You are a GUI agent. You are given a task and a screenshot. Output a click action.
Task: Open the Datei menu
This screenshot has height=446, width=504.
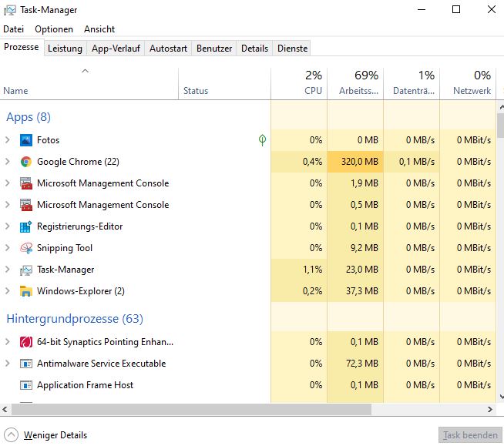(14, 29)
